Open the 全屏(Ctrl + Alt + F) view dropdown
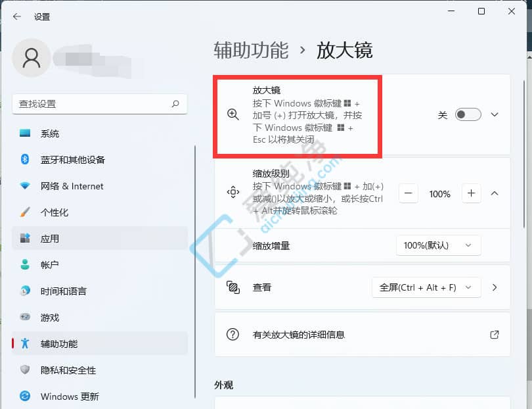The width and height of the screenshot is (532, 409). point(426,287)
